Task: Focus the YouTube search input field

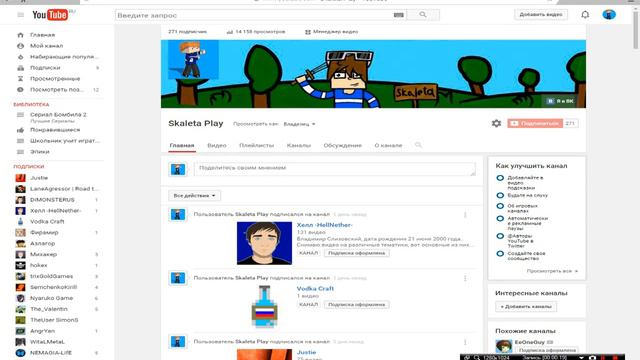Action: click(253, 15)
